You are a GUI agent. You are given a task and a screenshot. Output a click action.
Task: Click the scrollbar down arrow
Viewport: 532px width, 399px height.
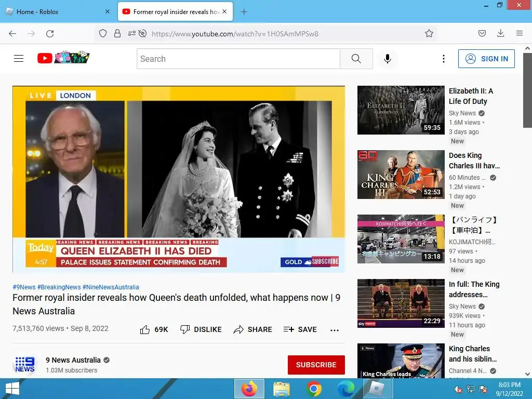click(x=527, y=374)
